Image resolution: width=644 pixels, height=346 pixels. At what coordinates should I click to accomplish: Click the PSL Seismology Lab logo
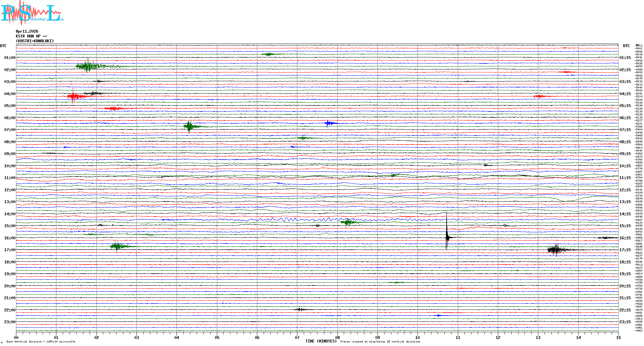tap(32, 13)
